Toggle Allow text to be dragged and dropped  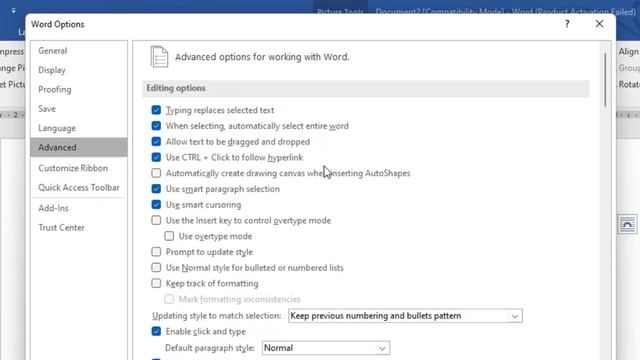(156, 142)
